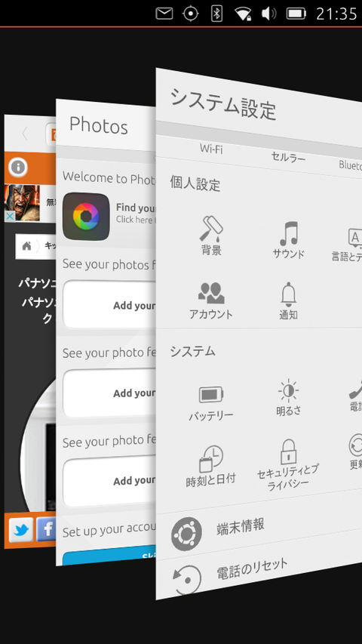Click the info icon in browser window
The height and width of the screenshot is (644, 362).
click(x=18, y=167)
